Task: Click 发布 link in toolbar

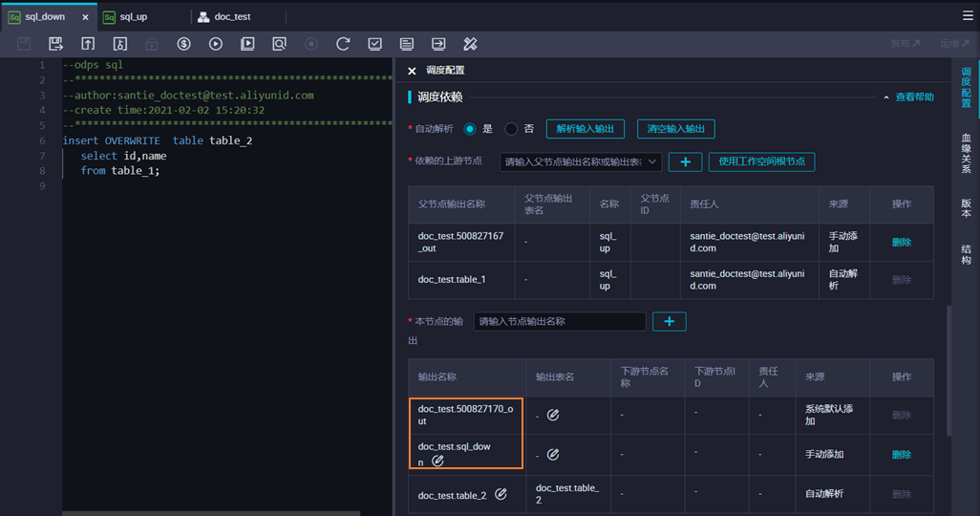Action: click(905, 43)
